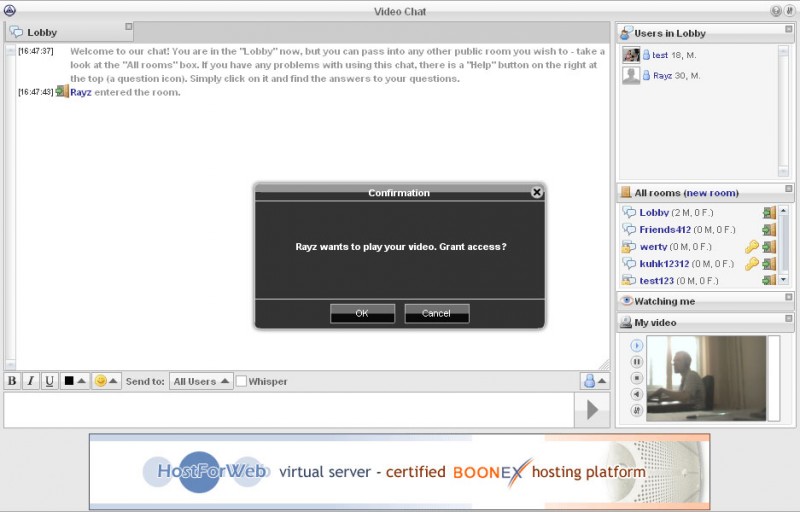Click the chat bubble icon beside kuhk12312

(629, 264)
